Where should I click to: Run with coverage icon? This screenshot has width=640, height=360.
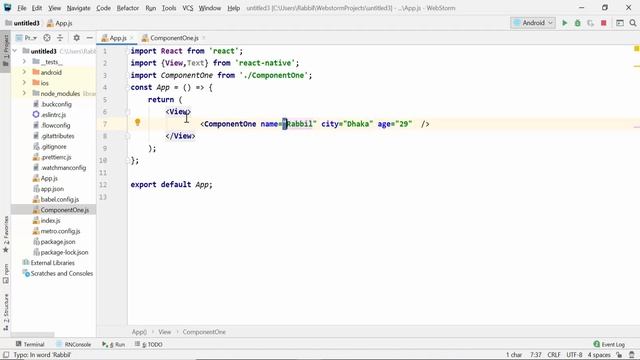(591, 23)
